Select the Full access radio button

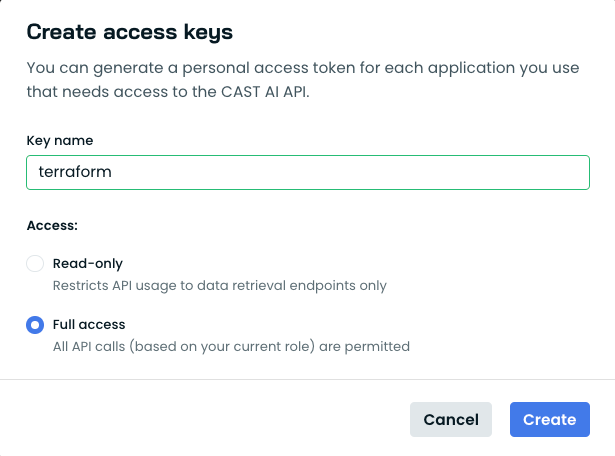35,325
